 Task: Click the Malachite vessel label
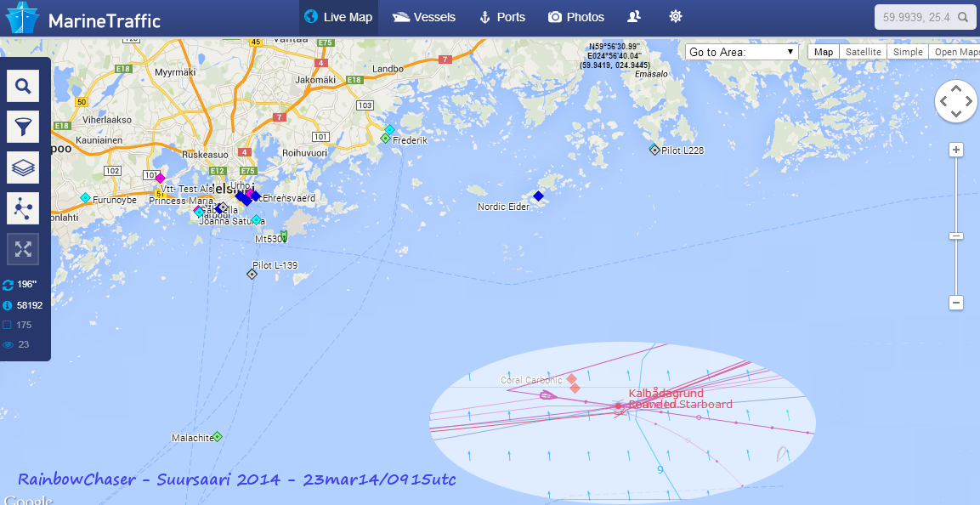point(192,438)
